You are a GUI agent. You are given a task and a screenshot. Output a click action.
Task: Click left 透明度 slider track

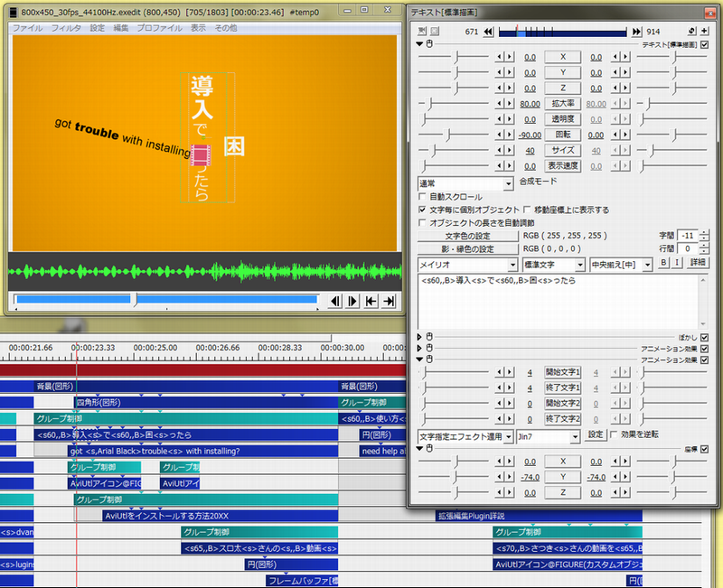(454, 119)
